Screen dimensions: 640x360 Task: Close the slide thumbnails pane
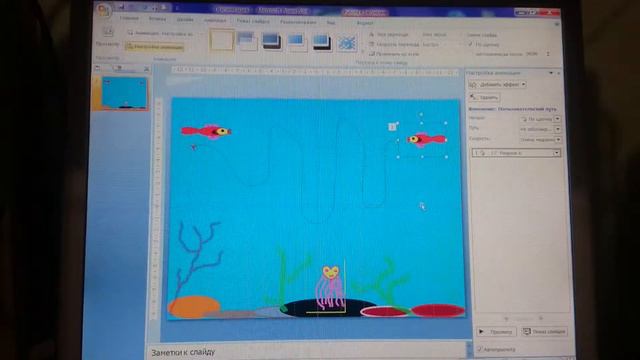[146, 69]
